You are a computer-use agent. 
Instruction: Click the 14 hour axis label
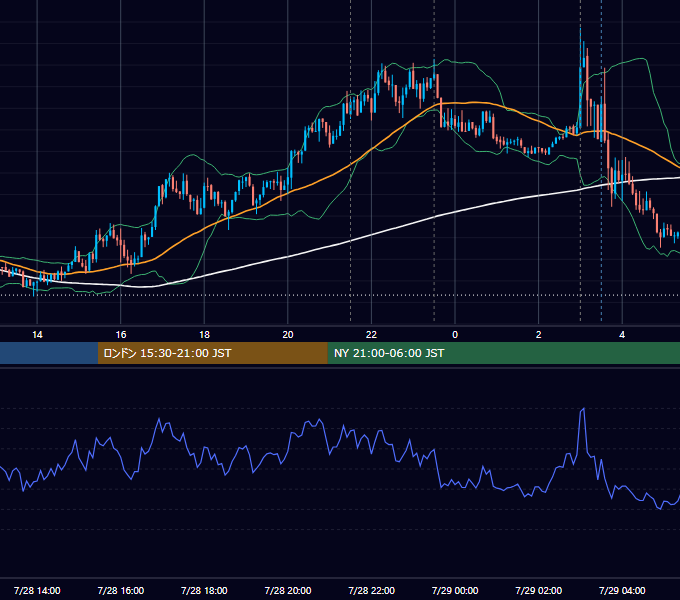pyautogui.click(x=37, y=335)
